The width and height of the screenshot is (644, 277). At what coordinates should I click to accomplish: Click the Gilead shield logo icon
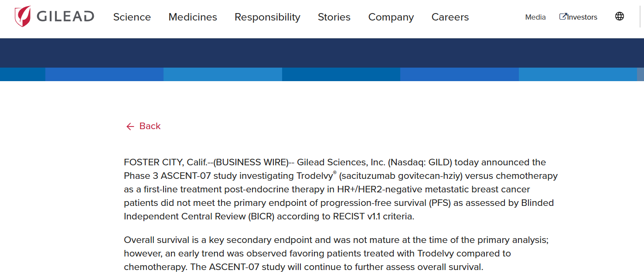[23, 17]
